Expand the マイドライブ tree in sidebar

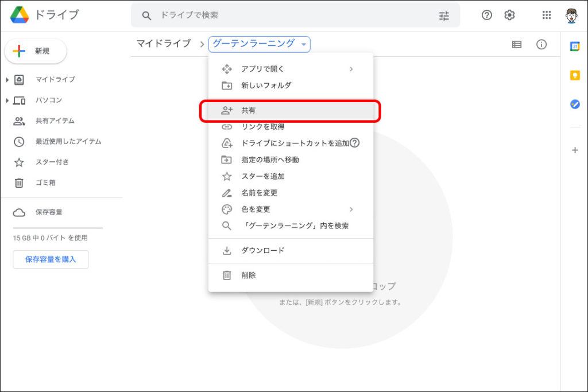pos(7,80)
